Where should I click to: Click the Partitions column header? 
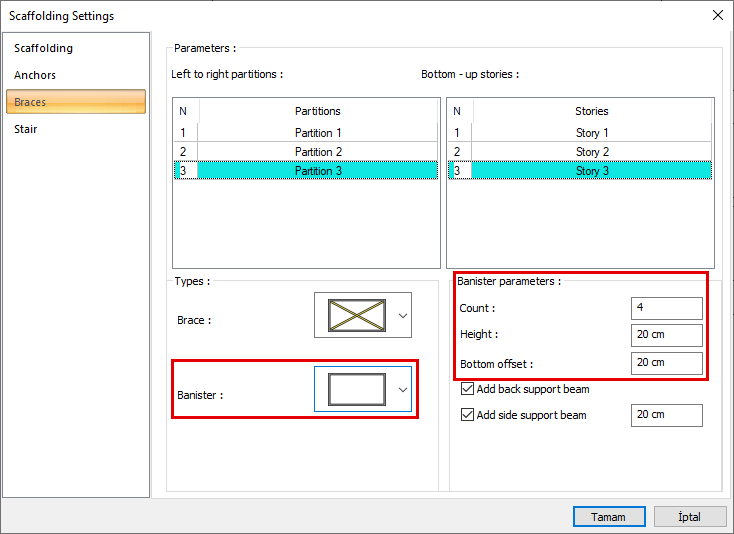[317, 111]
